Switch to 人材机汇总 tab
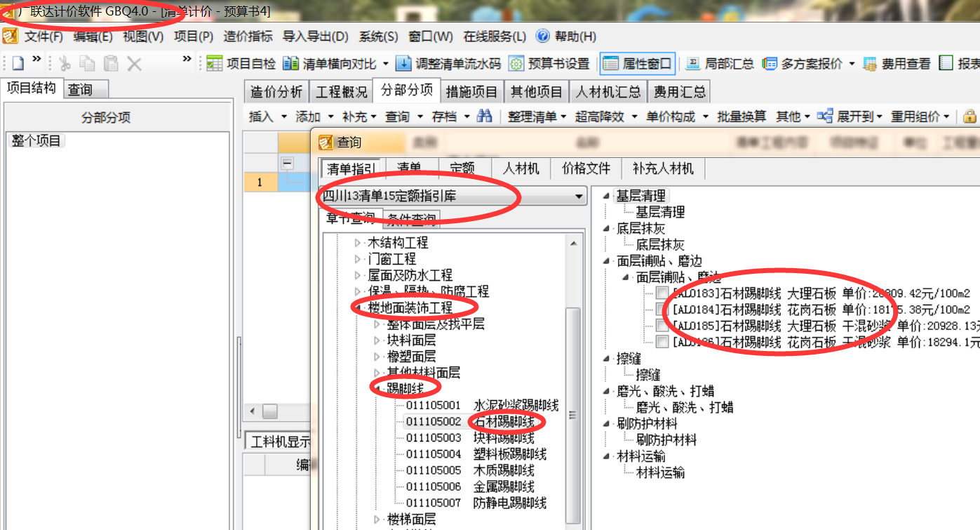 608,92
